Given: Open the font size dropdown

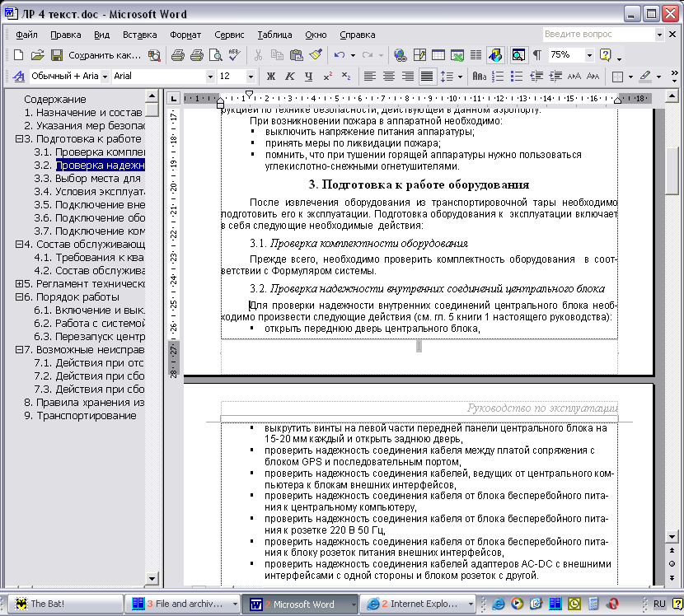Looking at the screenshot, I should pos(251,77).
